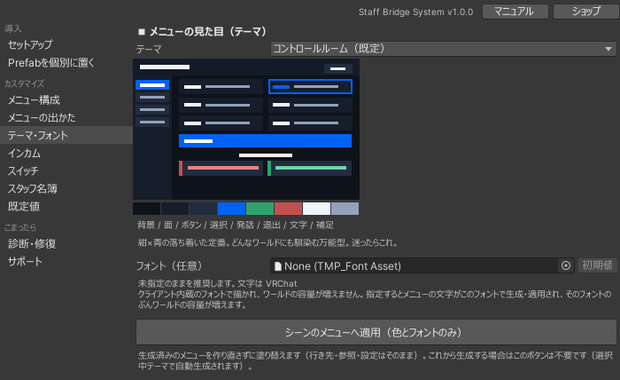Click the フォント（任意） label
620x380 pixels.
coord(169,266)
